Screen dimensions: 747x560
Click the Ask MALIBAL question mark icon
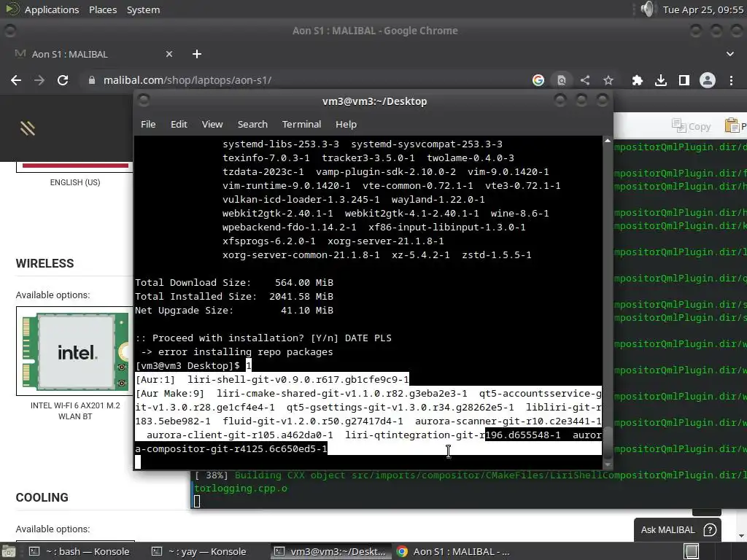[710, 529]
